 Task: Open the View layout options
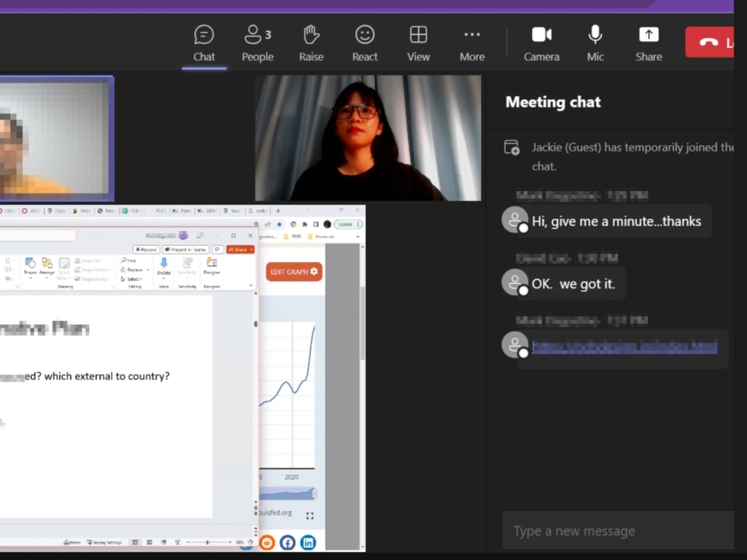click(418, 43)
